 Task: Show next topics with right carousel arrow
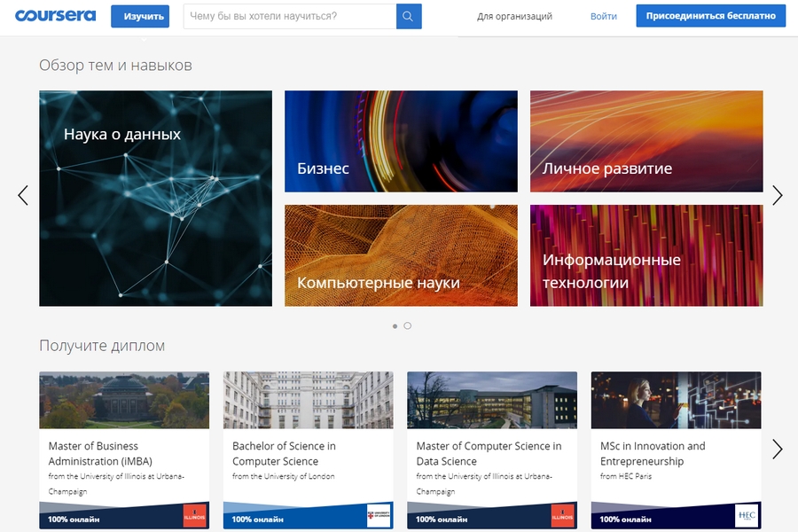[777, 195]
